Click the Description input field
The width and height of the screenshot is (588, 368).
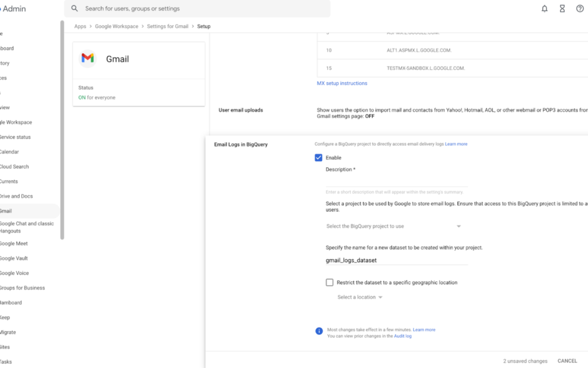pos(397,180)
